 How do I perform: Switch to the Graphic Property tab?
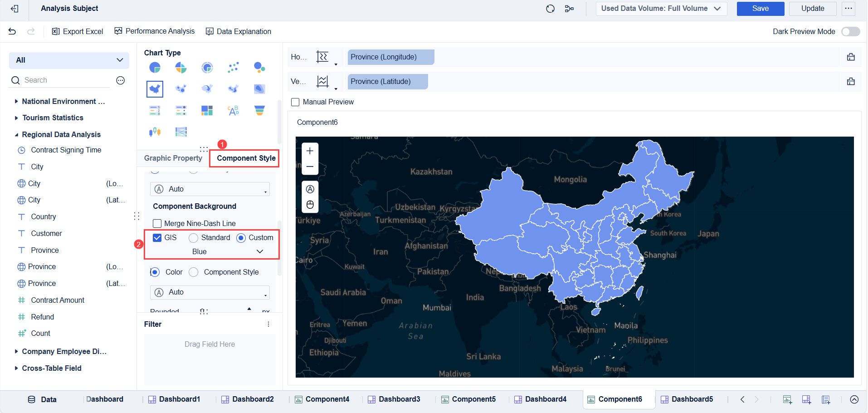pos(173,158)
